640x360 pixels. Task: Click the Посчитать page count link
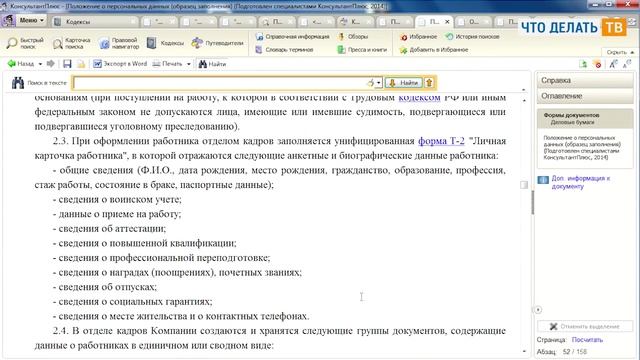[x=587, y=340]
